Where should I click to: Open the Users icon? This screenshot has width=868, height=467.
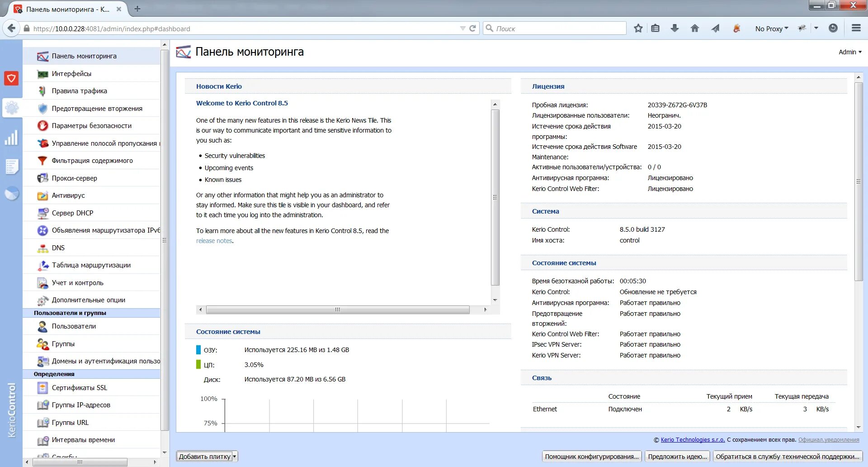[42, 326]
